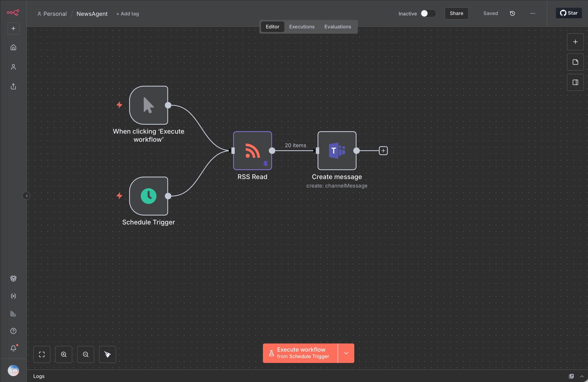Expand the collapsed left sidebar chevron
The width and height of the screenshot is (588, 382).
(26, 196)
